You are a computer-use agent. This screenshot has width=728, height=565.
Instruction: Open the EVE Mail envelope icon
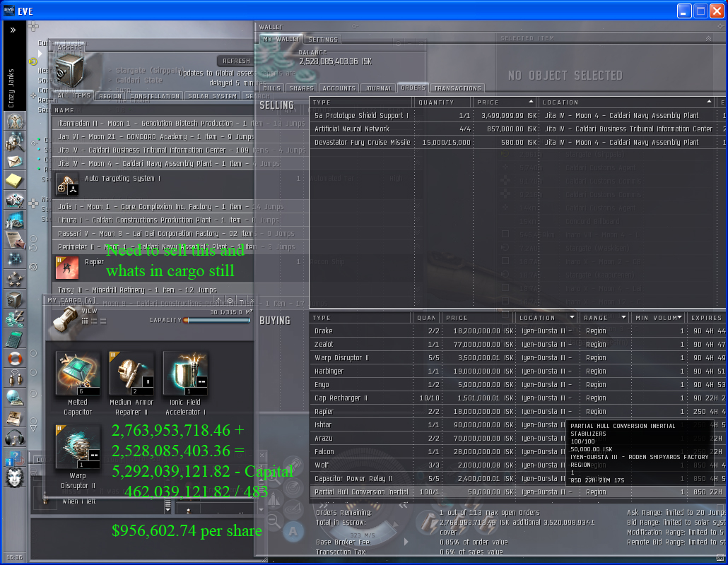tap(14, 161)
